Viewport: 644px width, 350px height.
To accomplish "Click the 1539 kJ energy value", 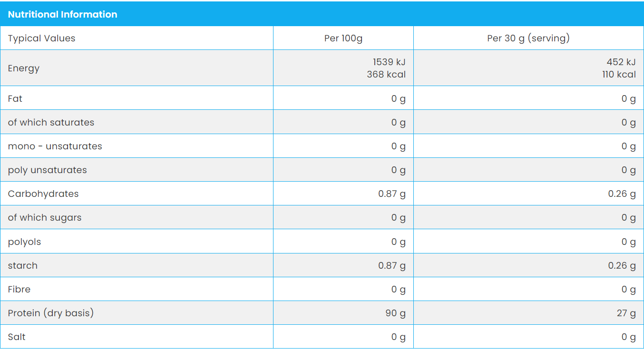I will [x=389, y=62].
